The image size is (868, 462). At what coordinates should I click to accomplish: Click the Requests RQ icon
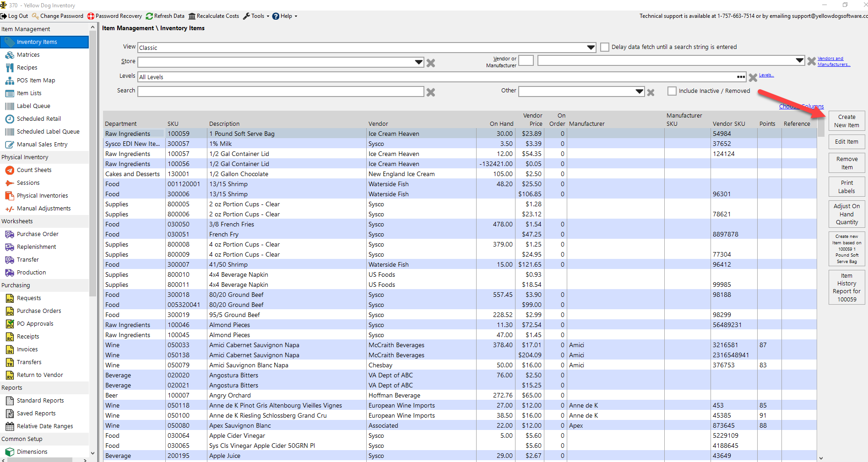pyautogui.click(x=10, y=298)
